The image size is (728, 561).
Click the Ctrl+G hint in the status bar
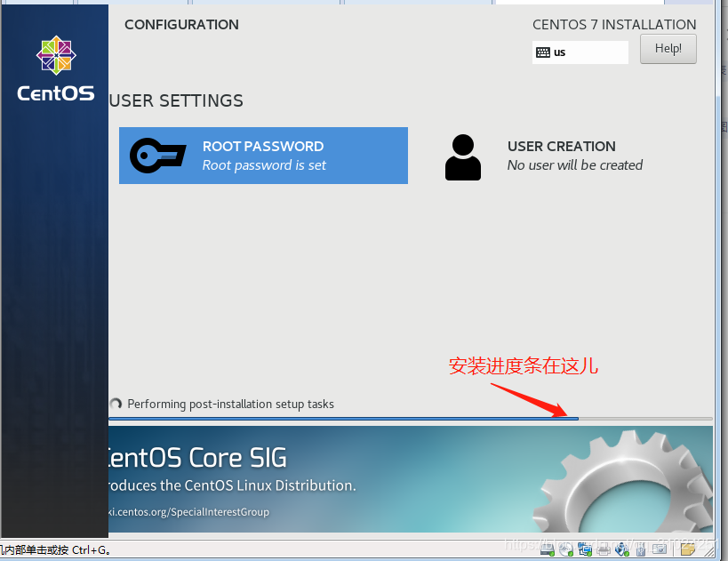coord(92,549)
